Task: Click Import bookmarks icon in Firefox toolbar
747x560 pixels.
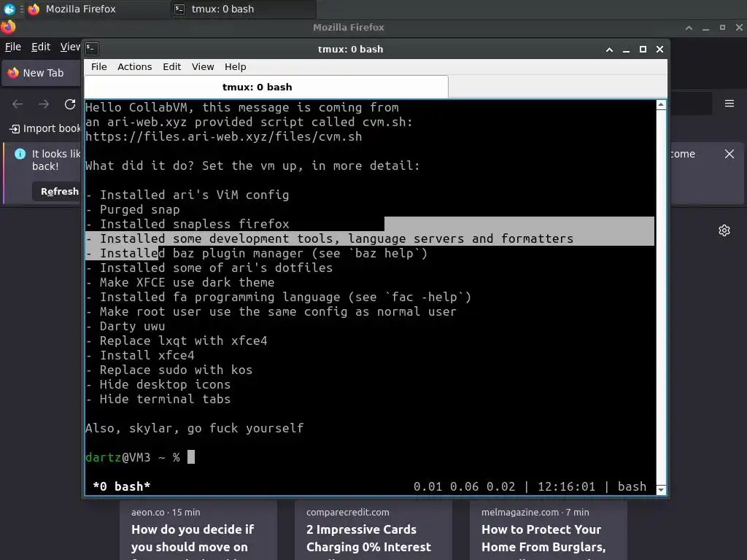Action: (x=15, y=128)
